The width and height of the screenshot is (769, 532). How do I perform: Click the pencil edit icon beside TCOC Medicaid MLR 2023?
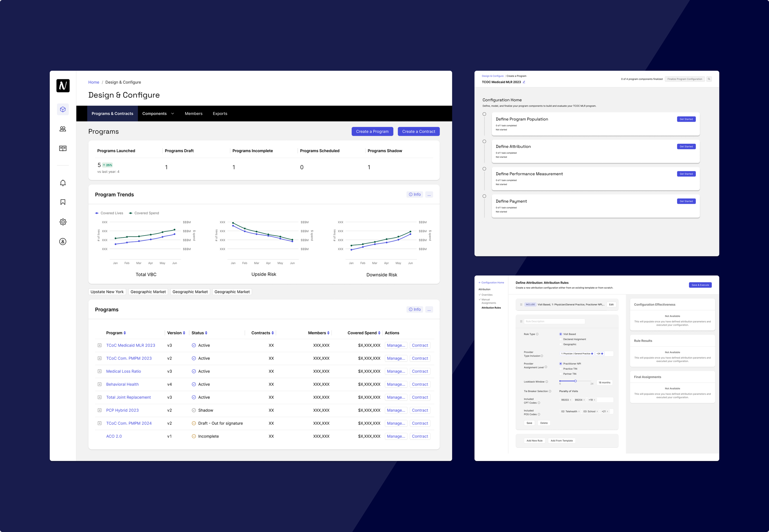pyautogui.click(x=524, y=82)
